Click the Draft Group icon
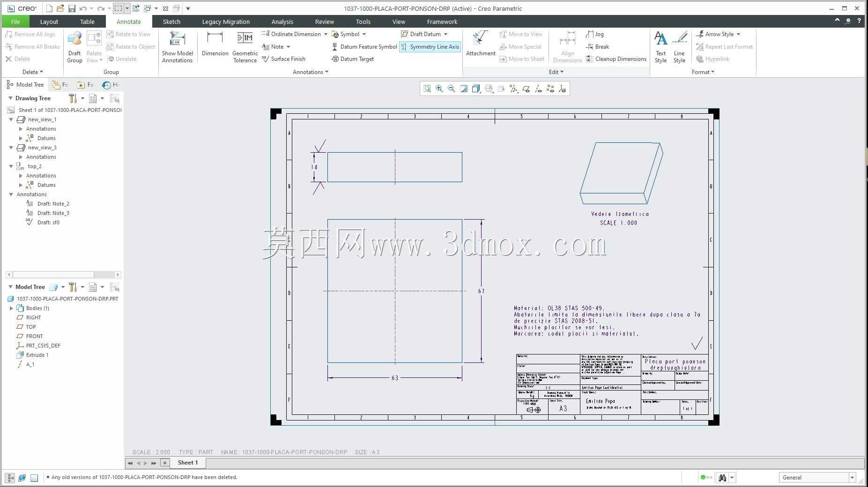 point(74,47)
